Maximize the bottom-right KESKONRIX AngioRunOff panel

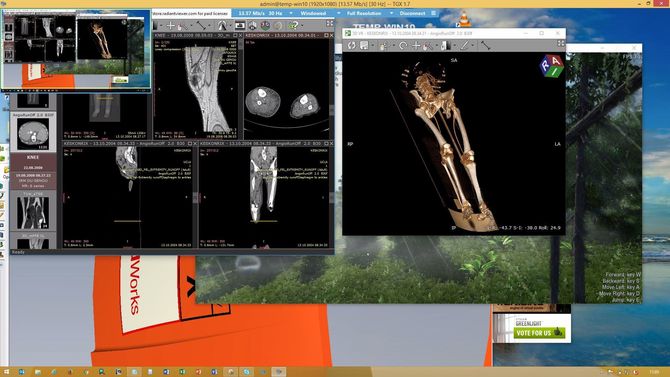(x=326, y=144)
